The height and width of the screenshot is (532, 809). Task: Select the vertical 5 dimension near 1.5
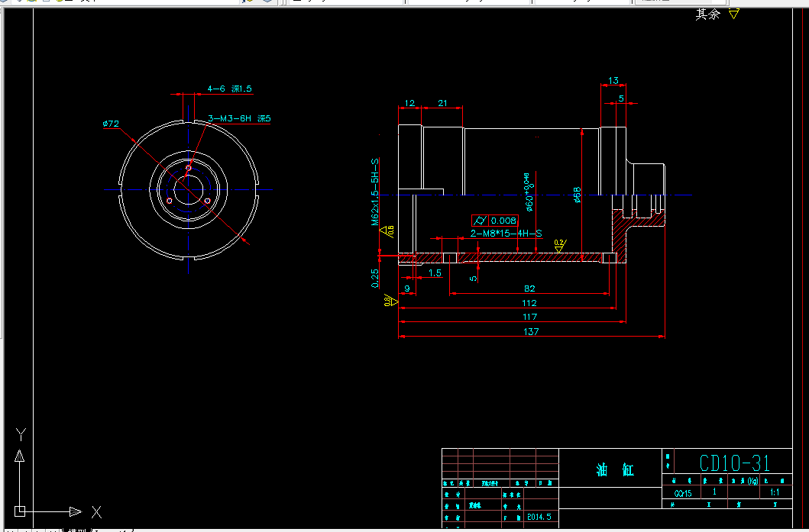coord(473,279)
